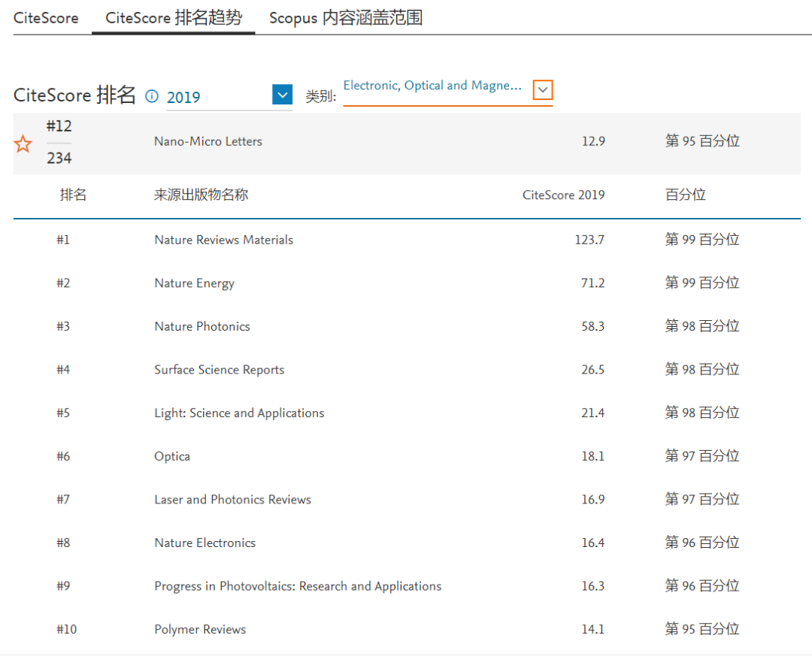
Task: Click Progress in Photovoltaics: Research and Applications
Action: 298,586
